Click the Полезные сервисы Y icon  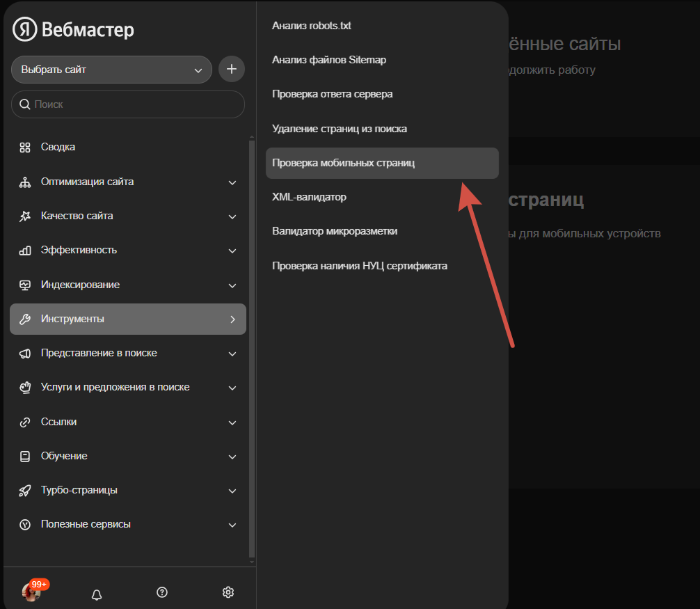coord(25,525)
